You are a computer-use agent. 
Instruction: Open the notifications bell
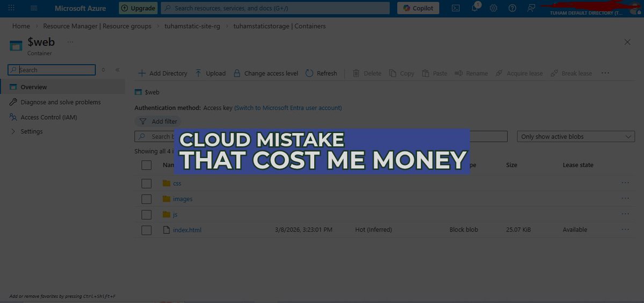click(x=475, y=8)
